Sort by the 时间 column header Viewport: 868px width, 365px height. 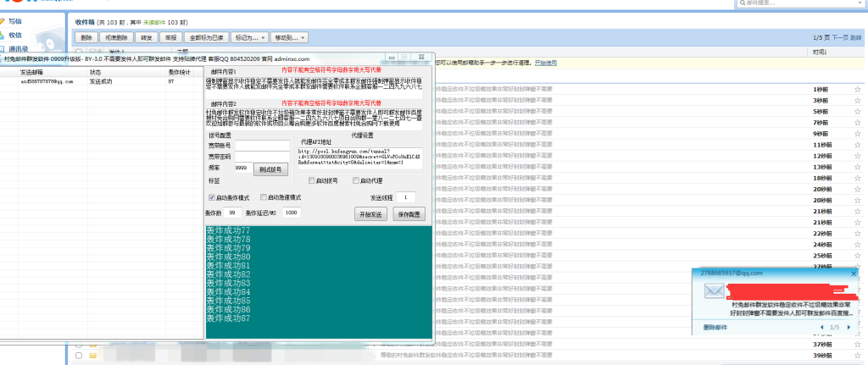click(x=819, y=53)
